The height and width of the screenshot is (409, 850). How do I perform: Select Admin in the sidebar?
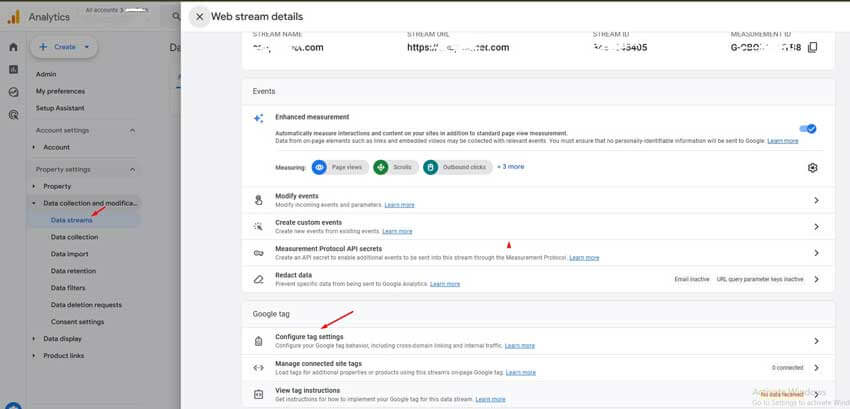click(x=46, y=74)
